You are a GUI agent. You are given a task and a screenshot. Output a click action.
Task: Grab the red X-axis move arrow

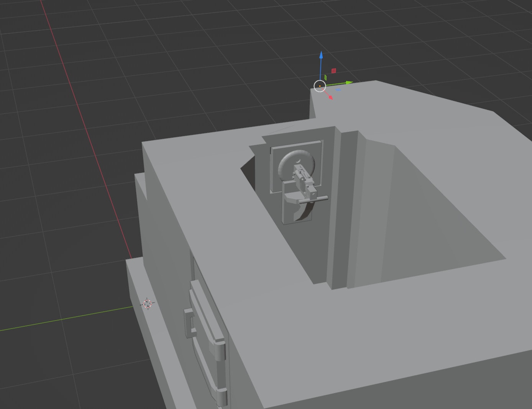[x=330, y=97]
